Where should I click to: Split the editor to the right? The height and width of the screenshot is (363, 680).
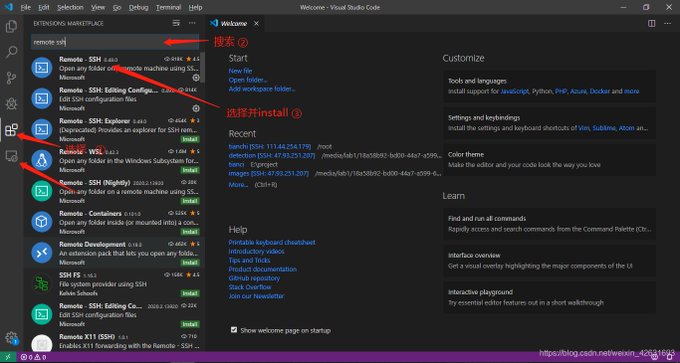[x=651, y=23]
